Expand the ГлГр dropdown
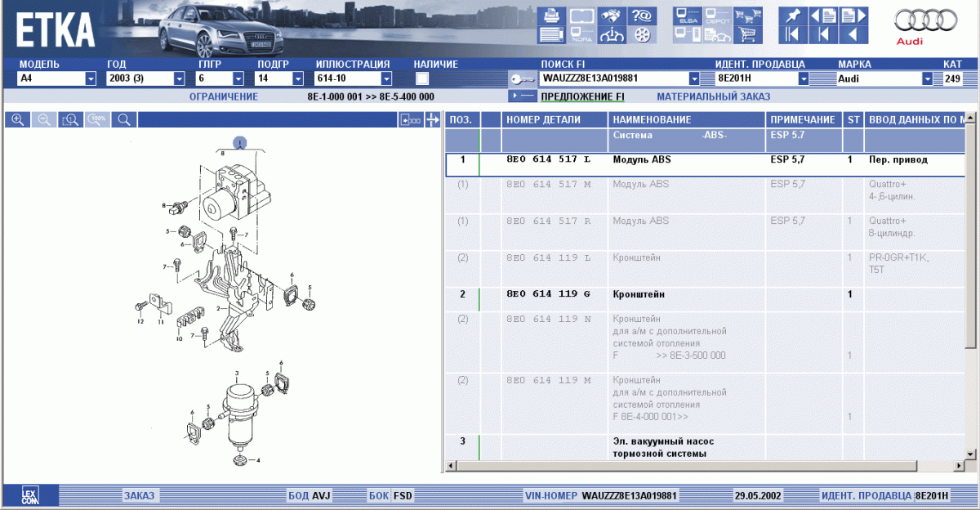This screenshot has height=510, width=980. tap(238, 78)
